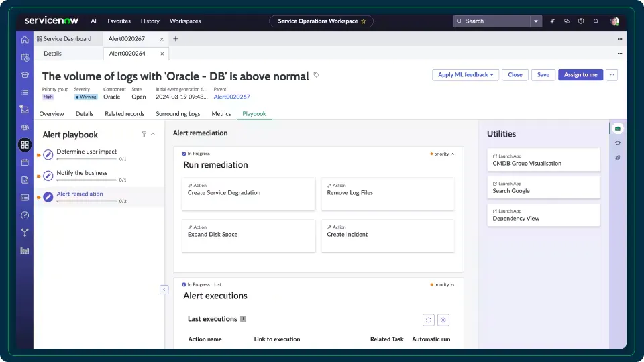Close the Alert0020267 tab
The height and width of the screenshot is (362, 644).
tap(162, 39)
